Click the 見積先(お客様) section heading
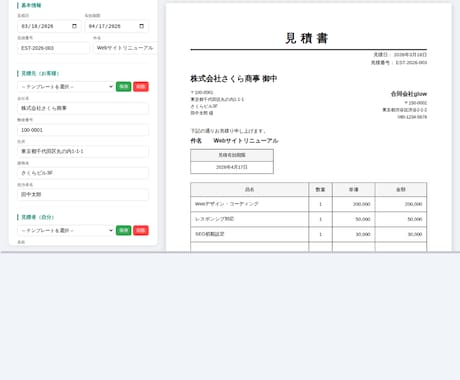This screenshot has width=460, height=380. [x=40, y=73]
